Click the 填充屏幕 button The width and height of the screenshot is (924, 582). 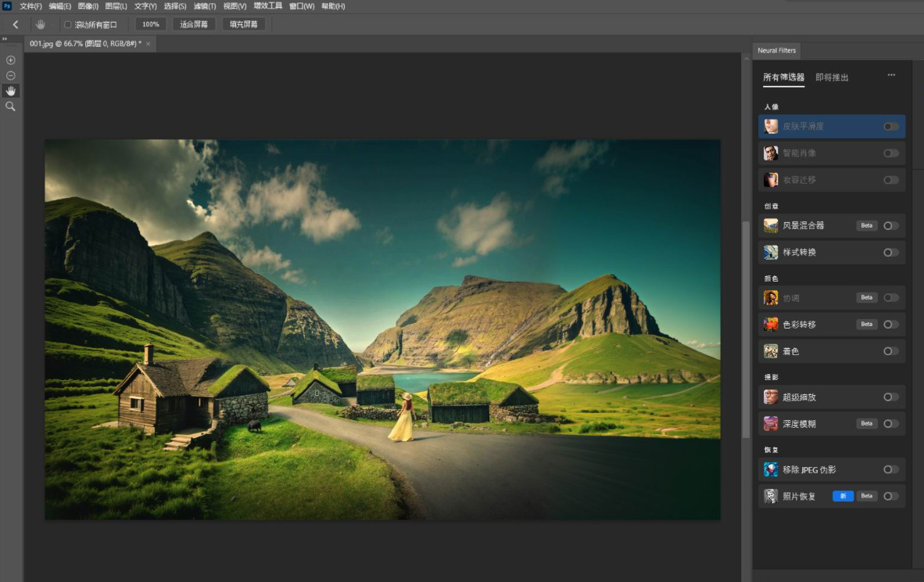click(x=243, y=24)
